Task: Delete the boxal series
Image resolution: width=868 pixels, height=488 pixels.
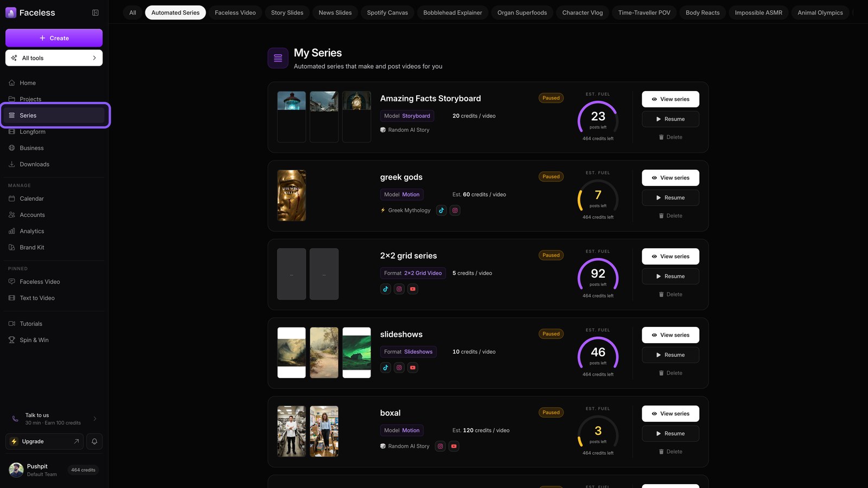Action: click(671, 452)
